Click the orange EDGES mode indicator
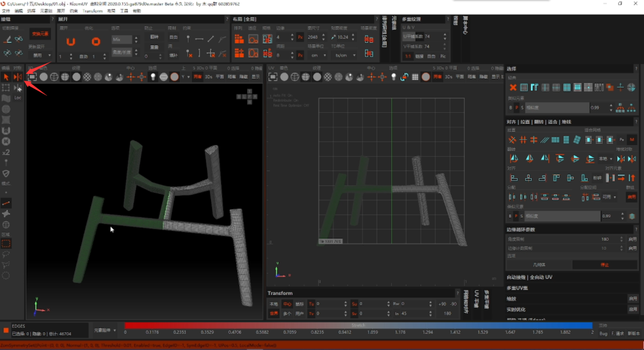 (x=6, y=330)
